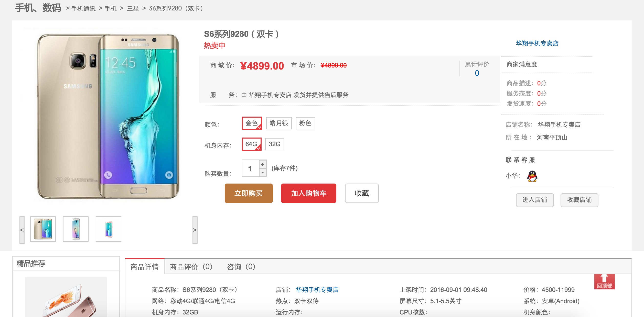Click 加入购物车 add to cart button

(308, 193)
